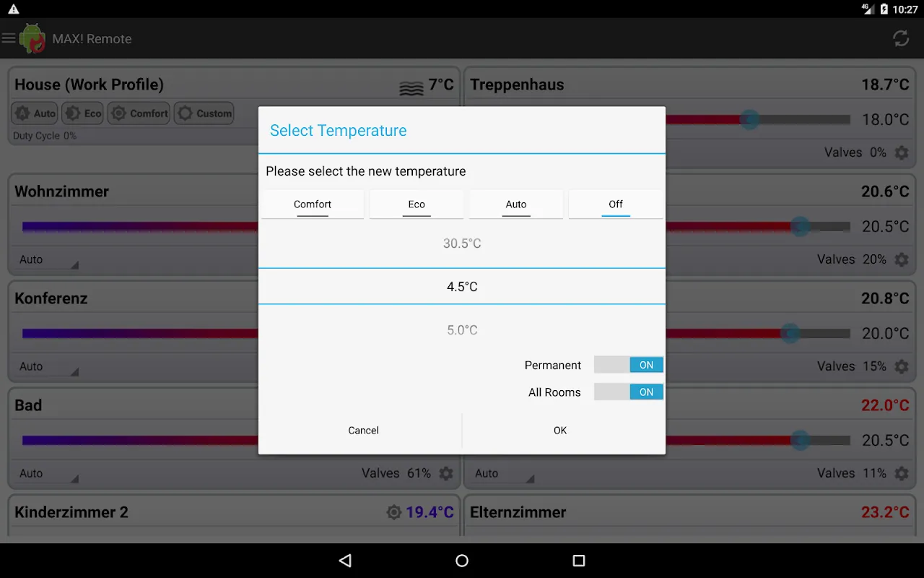Tap the "Select Temperature" dialog title

pos(338,131)
